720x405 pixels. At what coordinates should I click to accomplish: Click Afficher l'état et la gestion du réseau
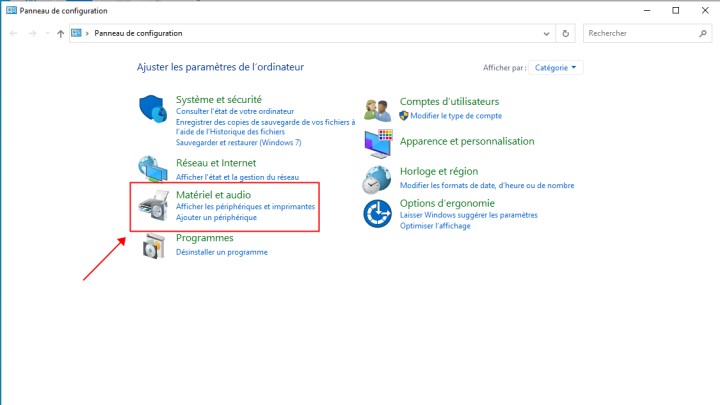(x=237, y=177)
